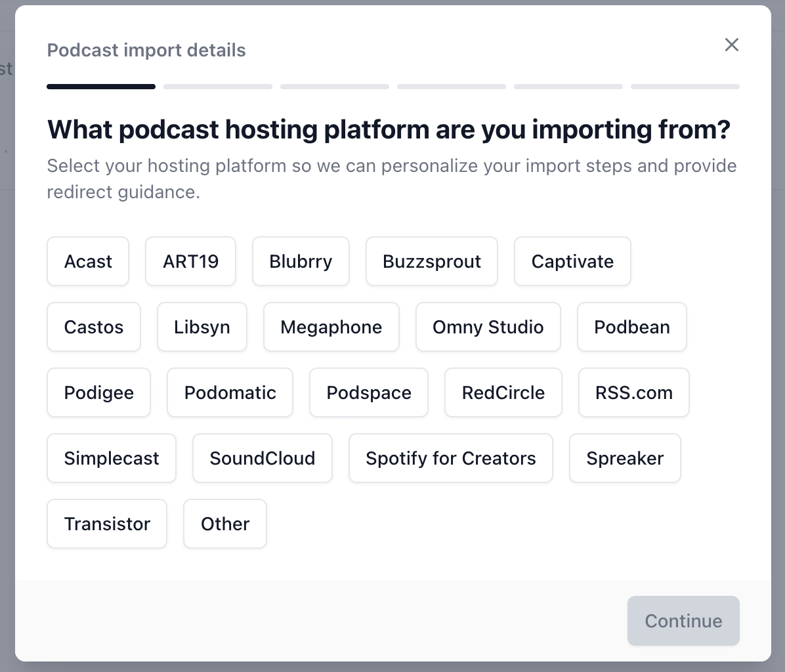This screenshot has width=785, height=672.
Task: Select Castos hosting platform
Action: click(x=94, y=327)
